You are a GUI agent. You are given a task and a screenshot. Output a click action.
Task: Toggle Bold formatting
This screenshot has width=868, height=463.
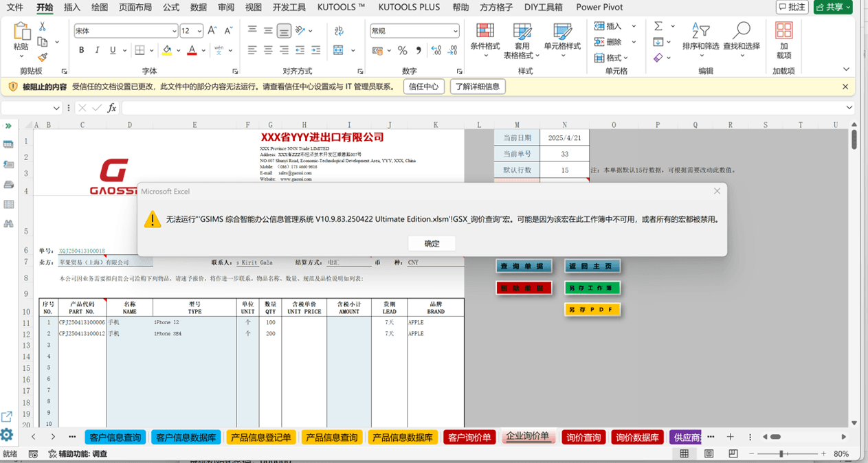[x=81, y=50]
